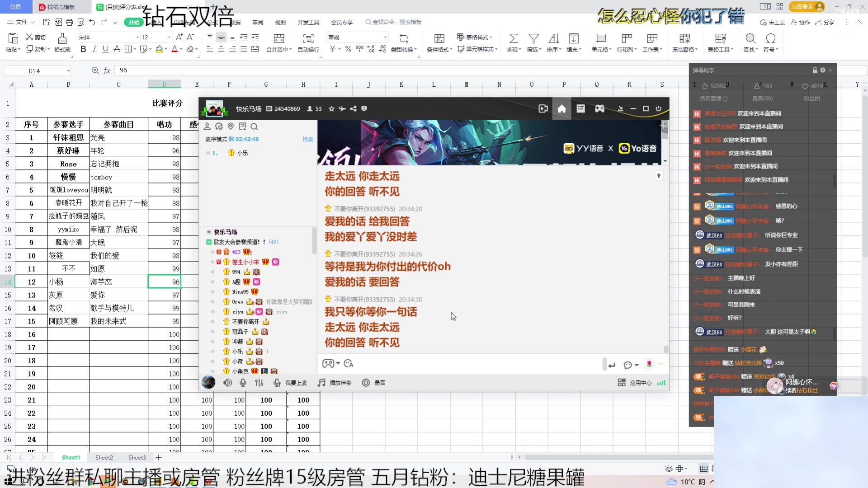Switch to the 审阅 ribbon tab

point(258,22)
